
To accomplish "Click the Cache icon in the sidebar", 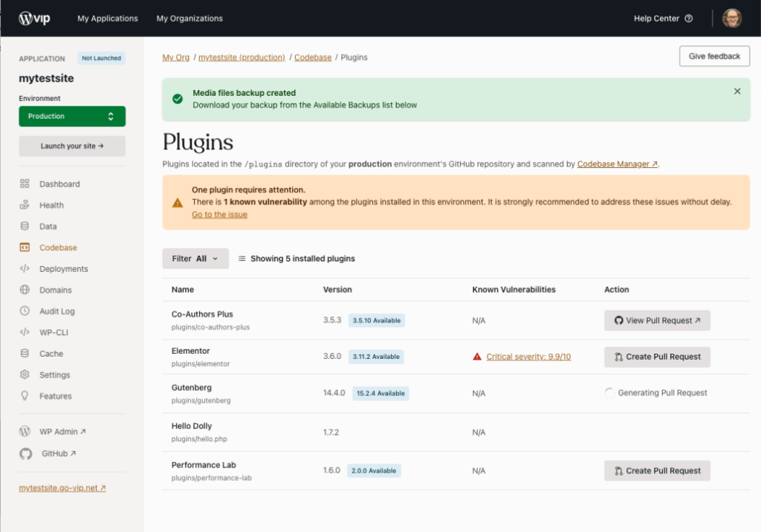I will [x=25, y=354].
